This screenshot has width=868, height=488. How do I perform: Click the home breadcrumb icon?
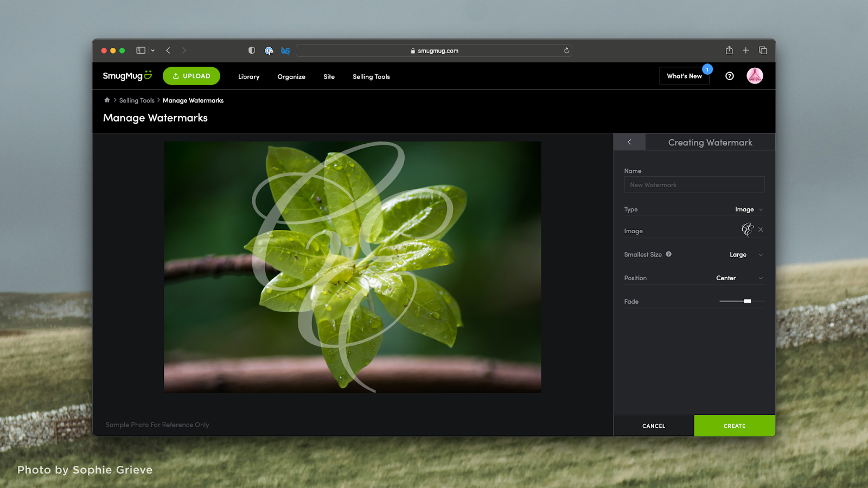point(107,100)
